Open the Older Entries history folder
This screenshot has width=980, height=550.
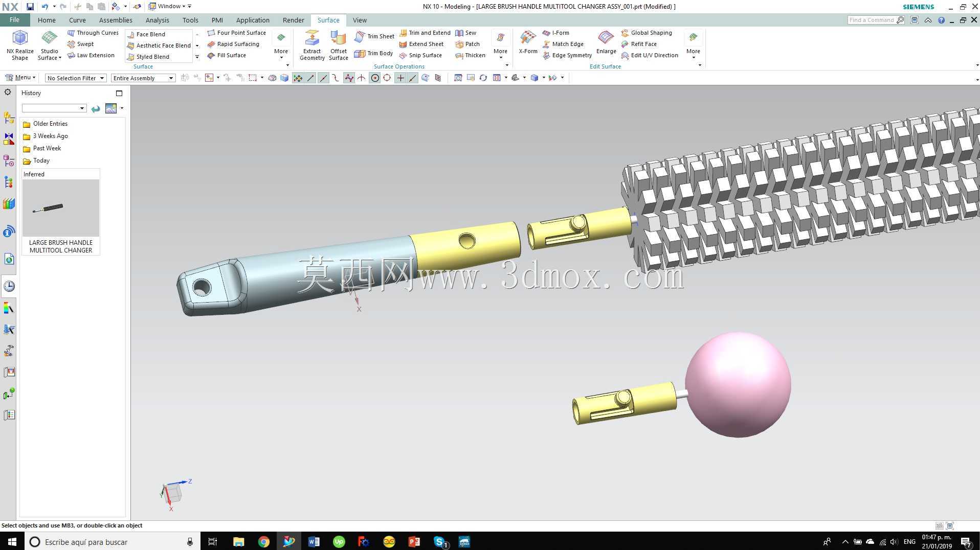[46, 124]
